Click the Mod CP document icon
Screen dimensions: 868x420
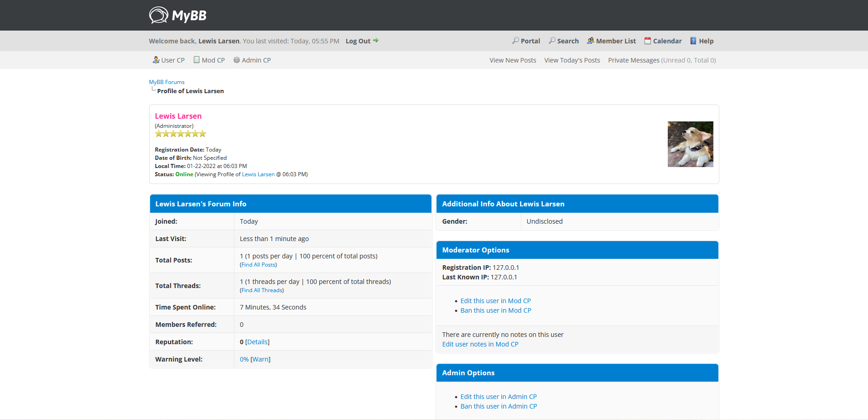pos(197,60)
